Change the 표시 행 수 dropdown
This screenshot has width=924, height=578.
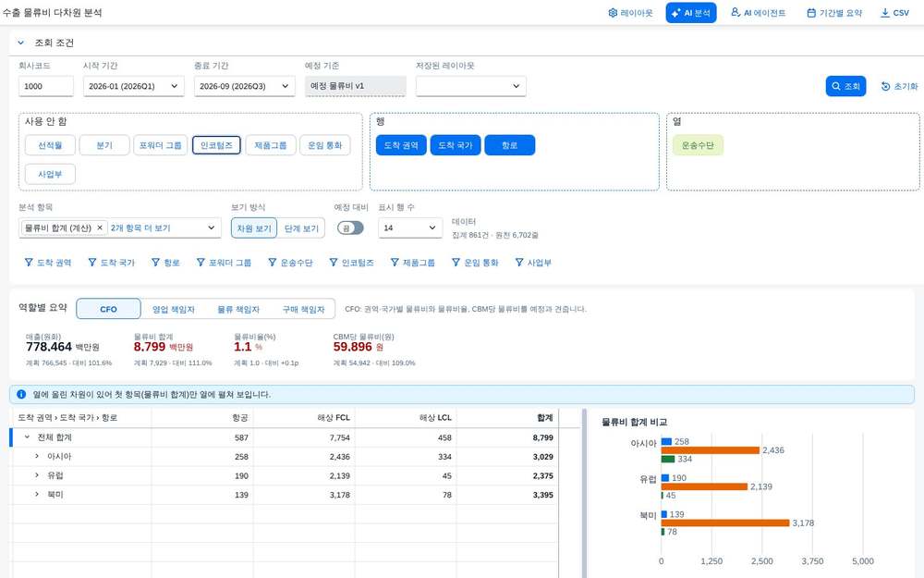(410, 228)
